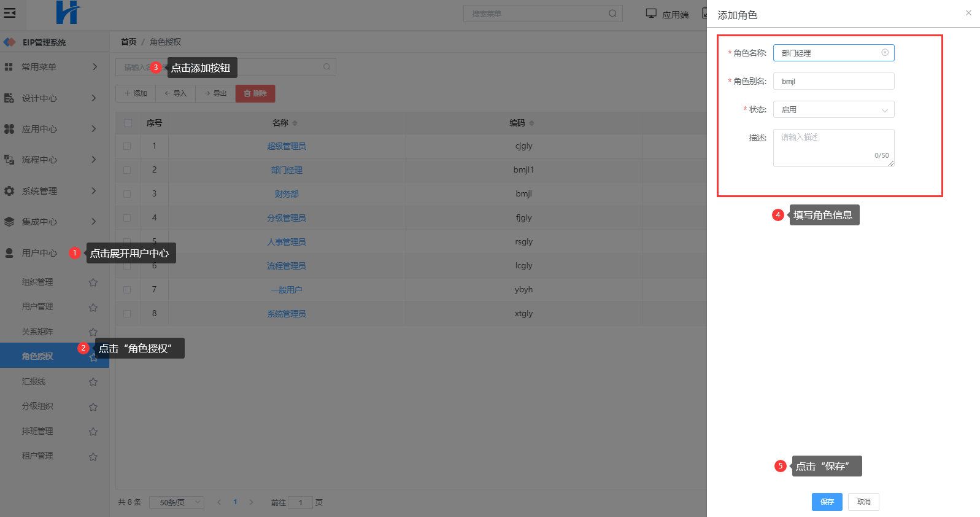Open the 超级管理员 role link
This screenshot has width=980, height=517.
(x=287, y=146)
